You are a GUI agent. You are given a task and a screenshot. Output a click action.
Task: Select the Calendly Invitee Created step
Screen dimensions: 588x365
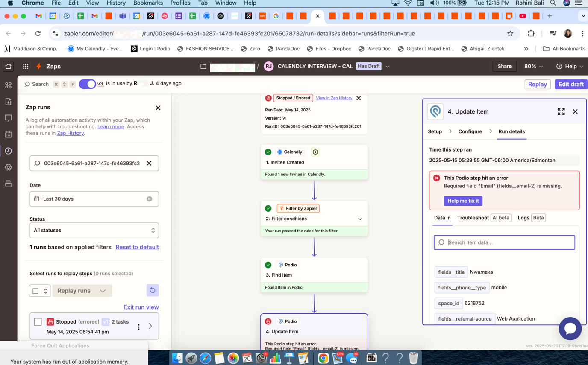coord(314,162)
